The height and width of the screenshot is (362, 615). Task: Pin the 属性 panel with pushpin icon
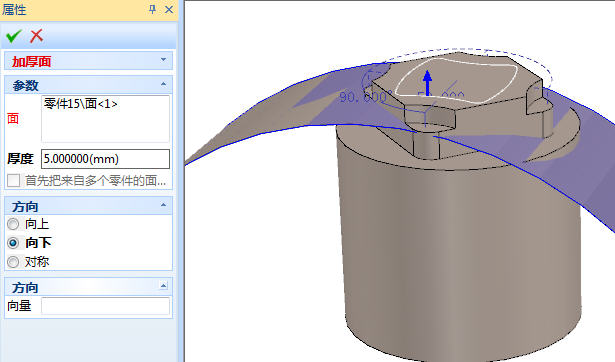pos(153,9)
